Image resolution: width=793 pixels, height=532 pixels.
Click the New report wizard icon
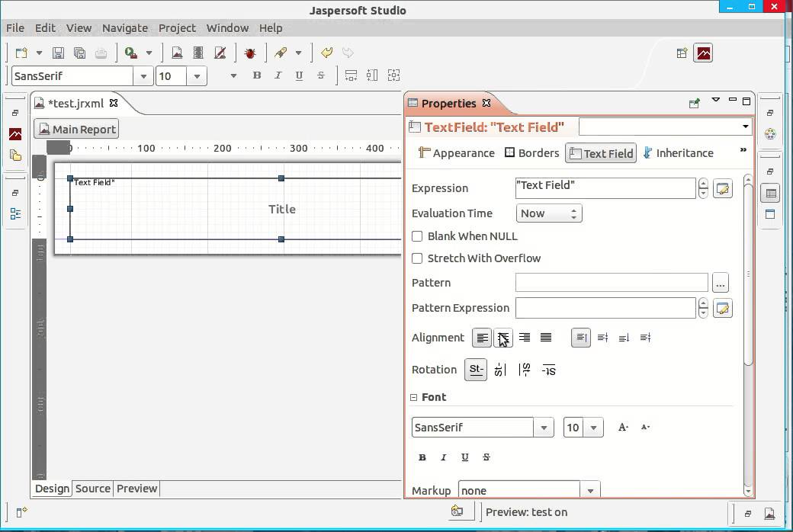click(x=21, y=53)
